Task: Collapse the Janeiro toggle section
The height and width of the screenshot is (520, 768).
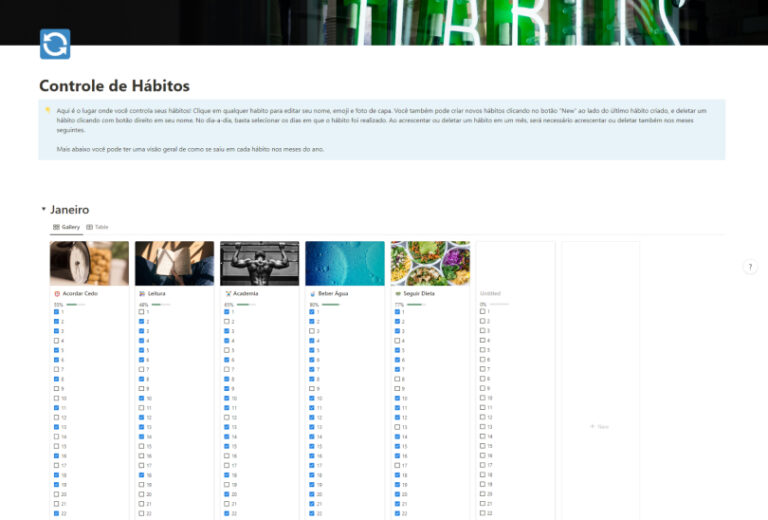Action: click(x=43, y=210)
